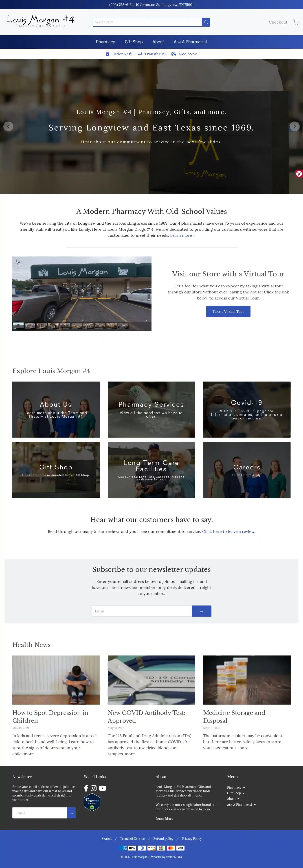Open the shopping cart icon
The width and height of the screenshot is (303, 868).
pyautogui.click(x=296, y=22)
